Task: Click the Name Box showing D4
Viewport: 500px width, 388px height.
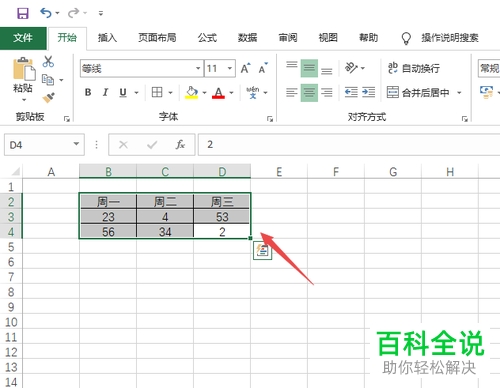Action: click(x=44, y=145)
